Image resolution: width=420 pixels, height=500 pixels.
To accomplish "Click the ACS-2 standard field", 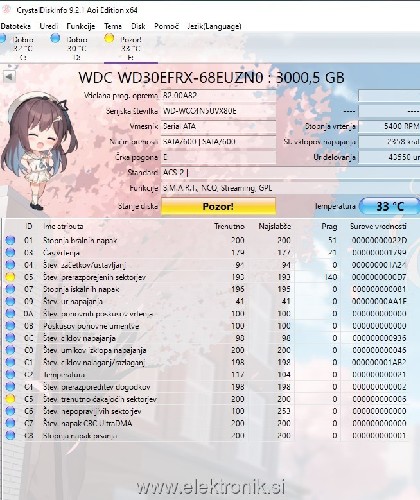I will (x=290, y=172).
